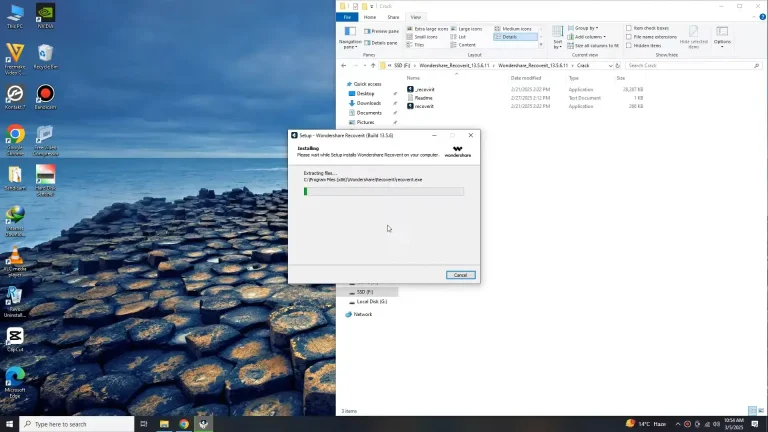Select the CapCut desktop shortcut
The width and height of the screenshot is (768, 432).
click(x=15, y=340)
